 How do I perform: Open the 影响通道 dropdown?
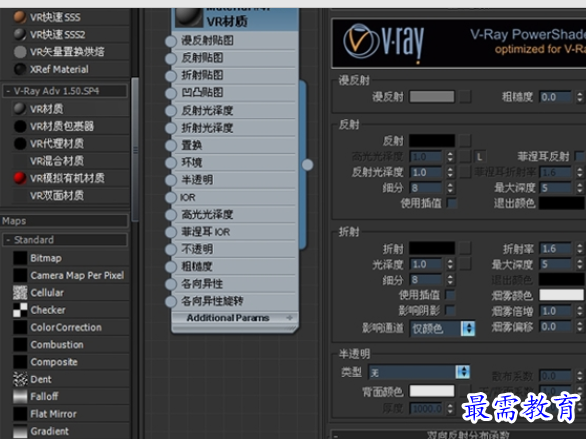(442, 328)
